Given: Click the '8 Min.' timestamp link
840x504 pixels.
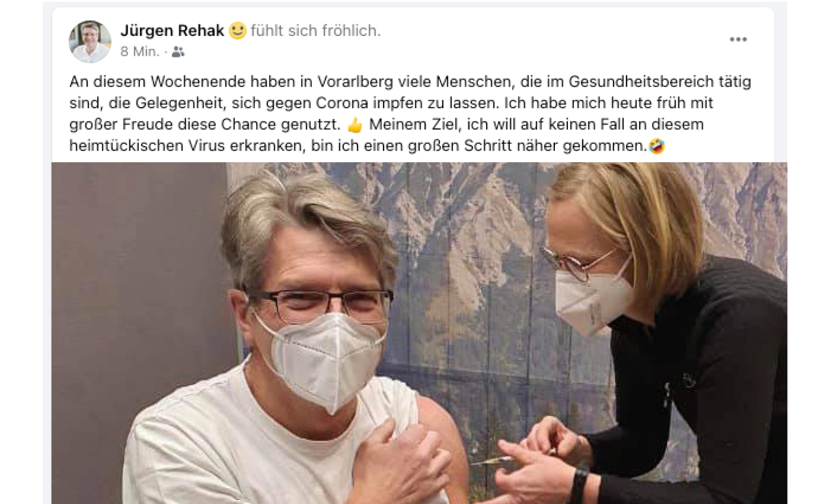Looking at the screenshot, I should [x=140, y=52].
